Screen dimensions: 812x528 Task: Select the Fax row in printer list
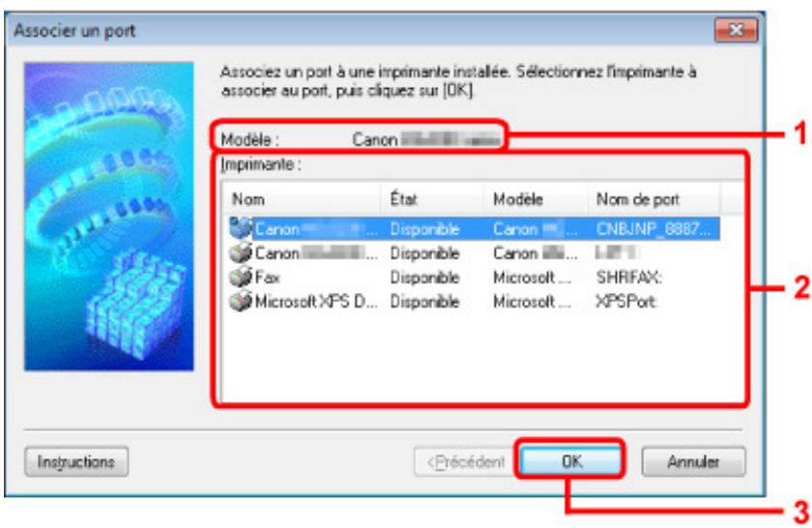pyautogui.click(x=473, y=278)
